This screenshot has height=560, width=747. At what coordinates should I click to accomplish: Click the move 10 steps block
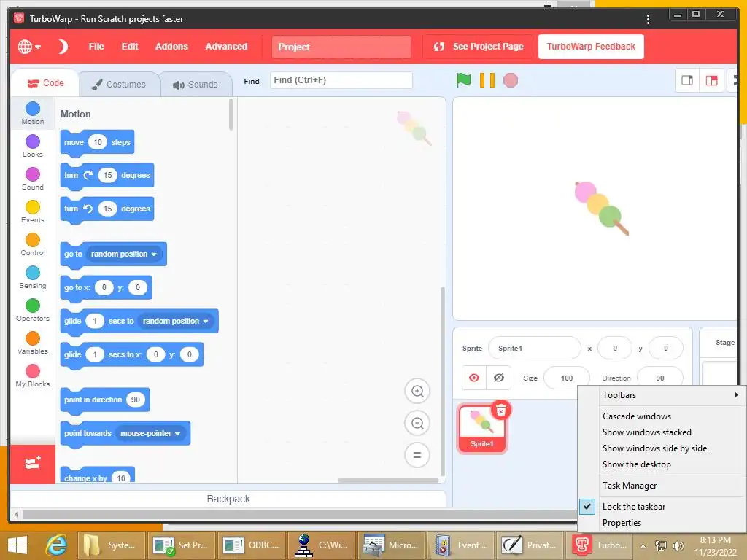97,142
